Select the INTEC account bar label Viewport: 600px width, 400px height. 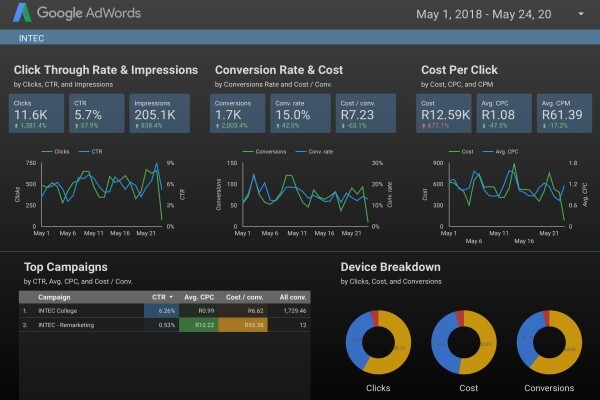click(x=31, y=38)
